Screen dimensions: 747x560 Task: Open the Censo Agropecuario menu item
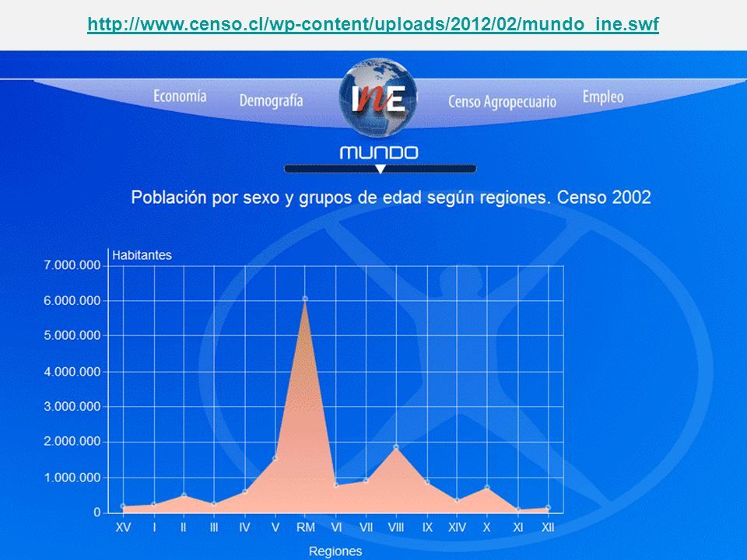[x=502, y=101]
